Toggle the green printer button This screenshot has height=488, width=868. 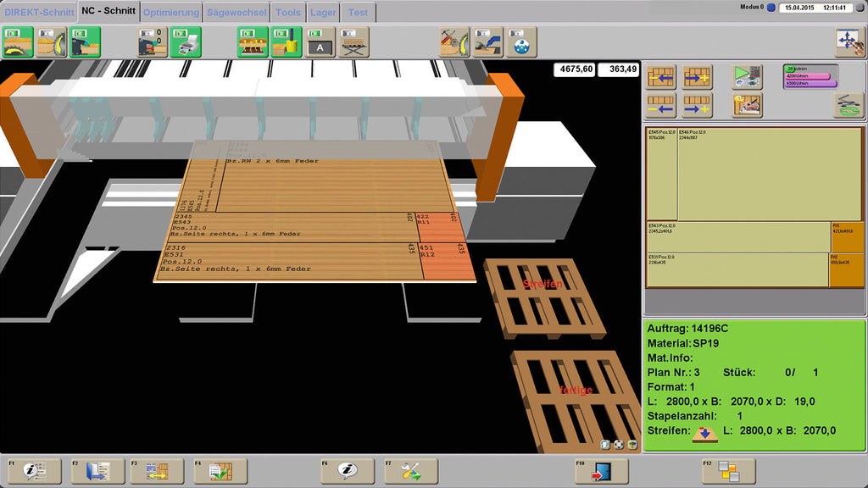tap(186, 42)
